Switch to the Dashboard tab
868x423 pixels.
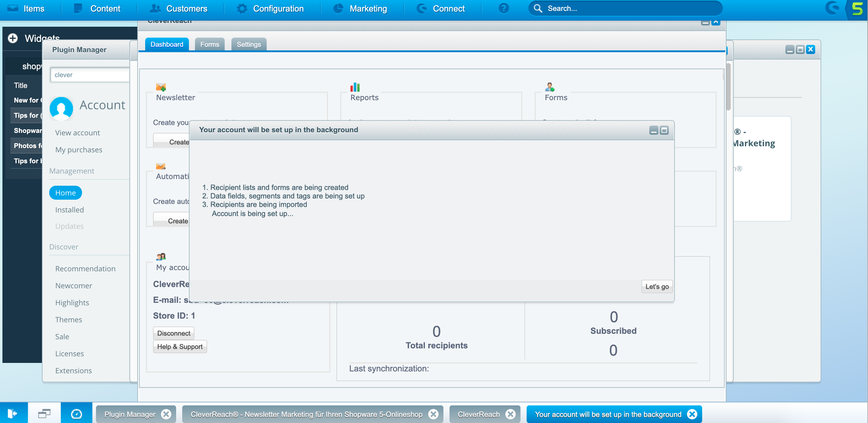[x=167, y=45]
